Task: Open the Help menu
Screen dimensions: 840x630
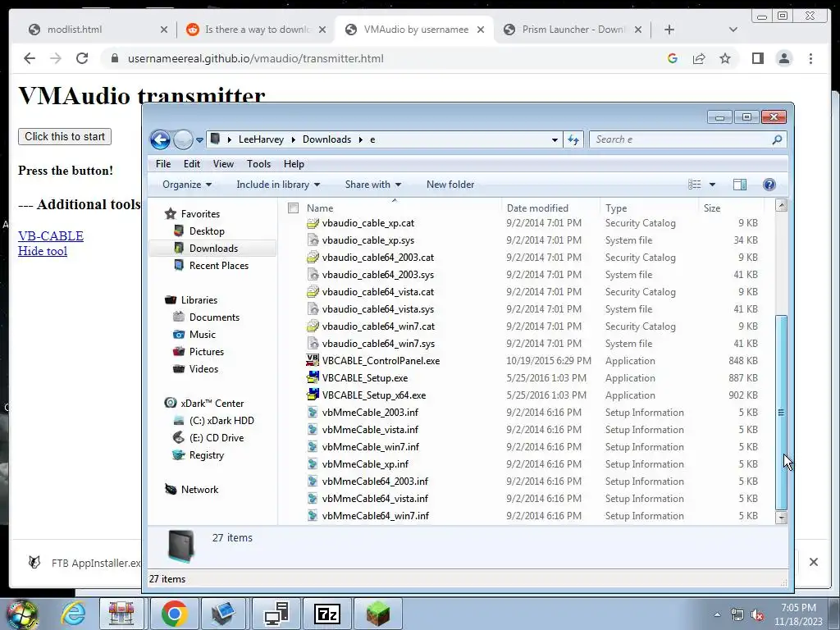Action: [x=294, y=164]
